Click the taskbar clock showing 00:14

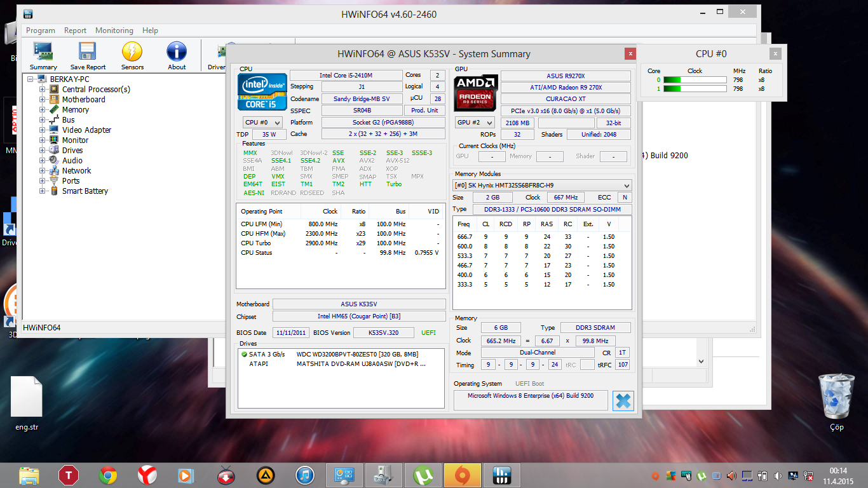(839, 475)
